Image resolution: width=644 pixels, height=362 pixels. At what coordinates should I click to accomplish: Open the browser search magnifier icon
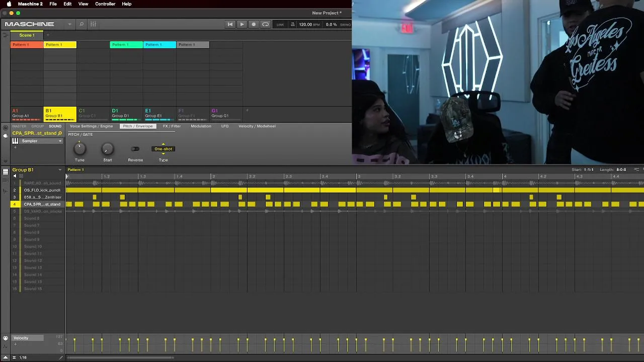click(82, 24)
